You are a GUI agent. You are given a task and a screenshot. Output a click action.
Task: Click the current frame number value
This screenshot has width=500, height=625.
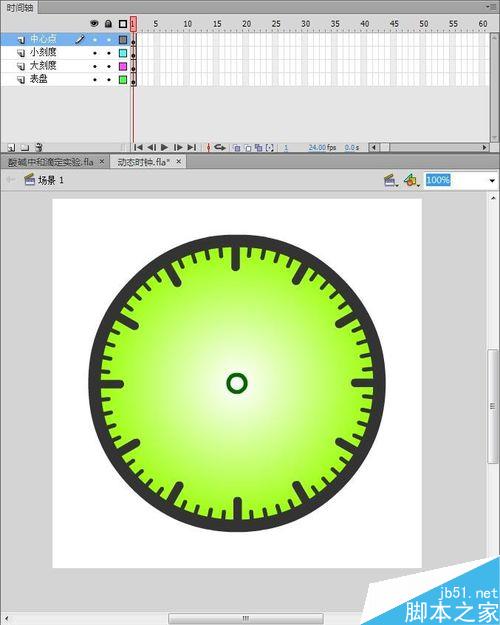click(x=286, y=148)
